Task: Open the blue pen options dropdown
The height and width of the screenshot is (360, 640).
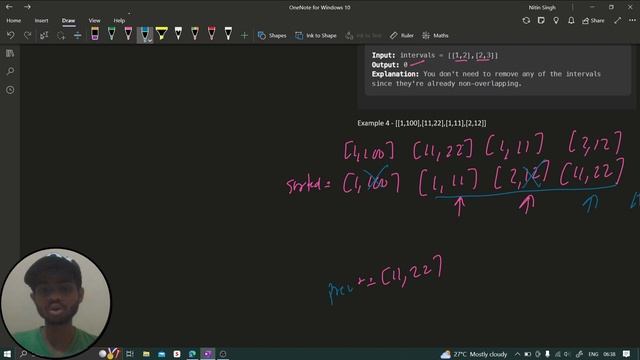Action: pyautogui.click(x=150, y=40)
